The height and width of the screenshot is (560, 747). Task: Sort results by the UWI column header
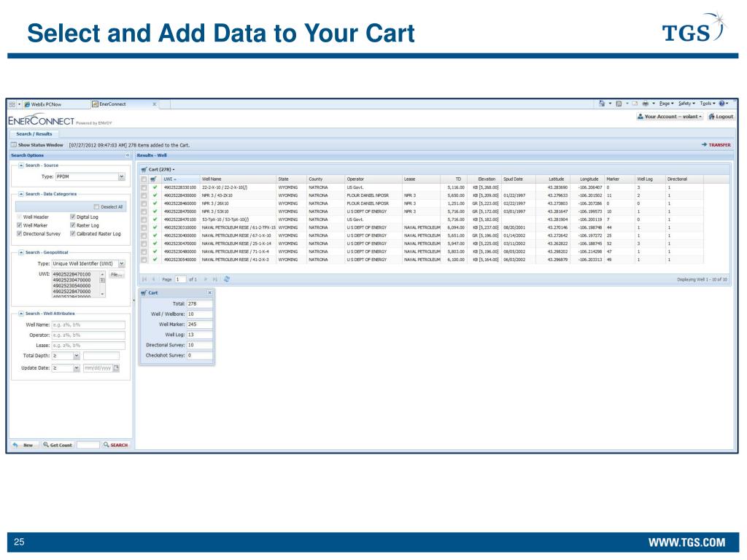[180, 179]
